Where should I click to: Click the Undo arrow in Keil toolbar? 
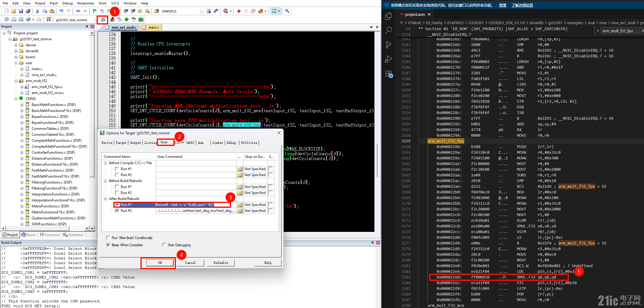click(x=61, y=11)
